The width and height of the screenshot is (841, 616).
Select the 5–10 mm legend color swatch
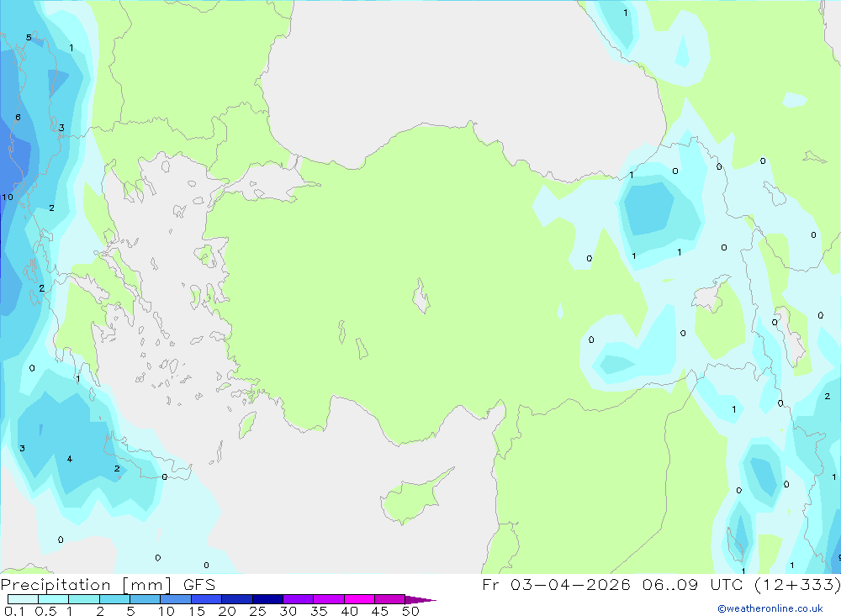[145, 599]
